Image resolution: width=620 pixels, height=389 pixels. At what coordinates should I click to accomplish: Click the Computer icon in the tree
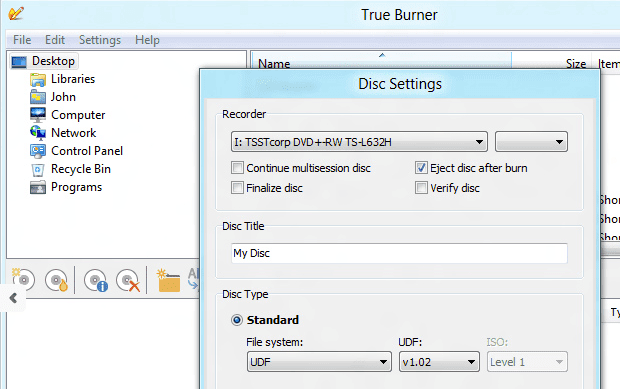tap(38, 115)
